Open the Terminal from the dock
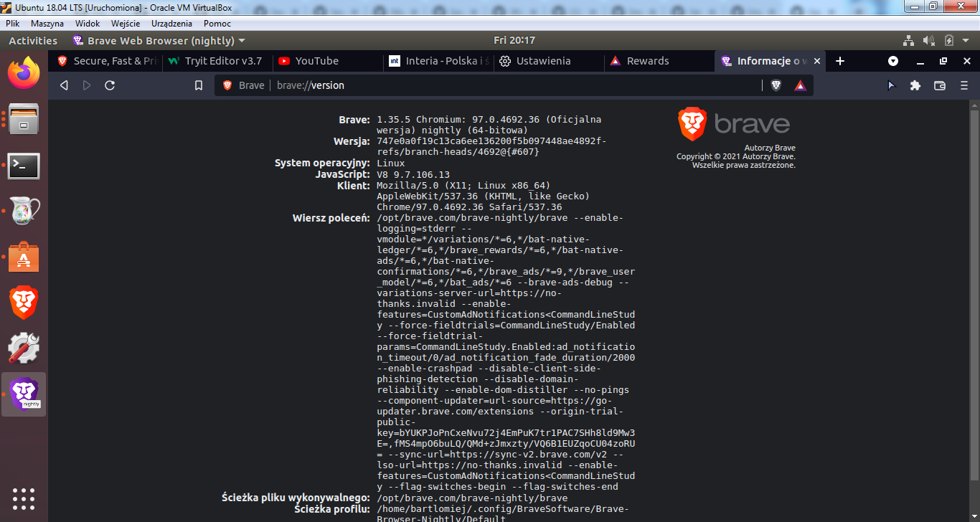980x522 pixels. click(x=23, y=166)
